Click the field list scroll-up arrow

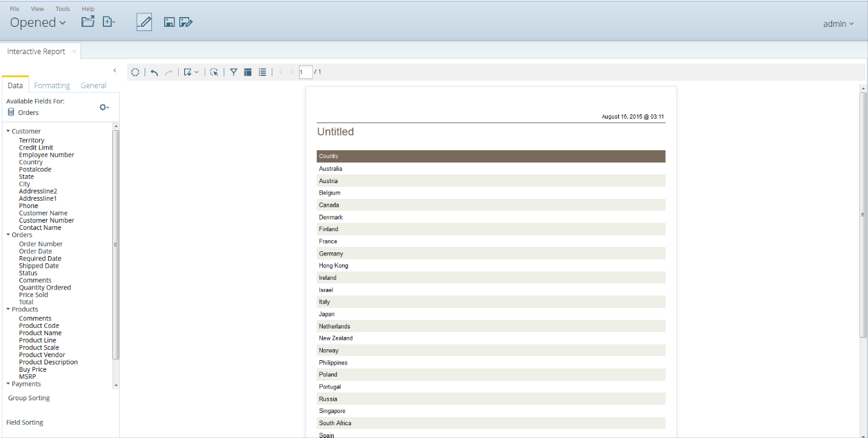pos(116,126)
